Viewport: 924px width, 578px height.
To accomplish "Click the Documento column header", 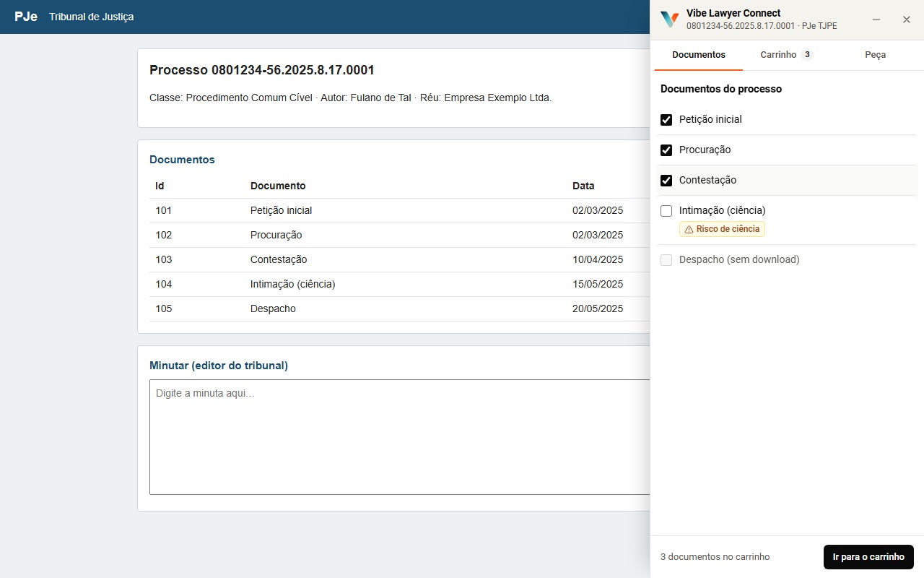I will pos(278,186).
